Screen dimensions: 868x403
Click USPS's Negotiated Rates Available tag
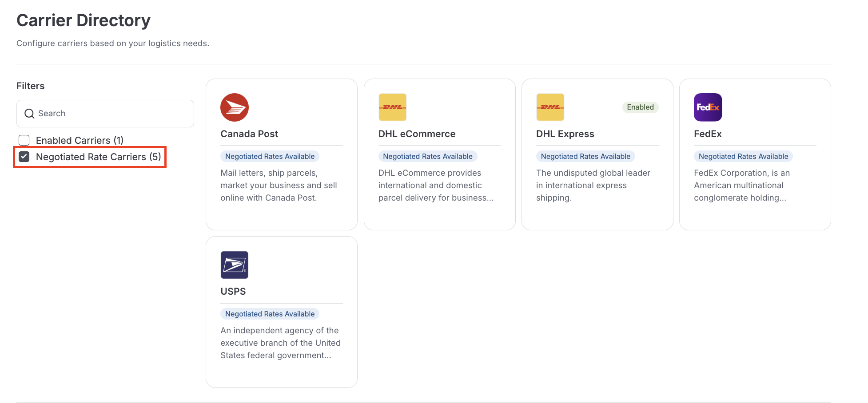(270, 314)
